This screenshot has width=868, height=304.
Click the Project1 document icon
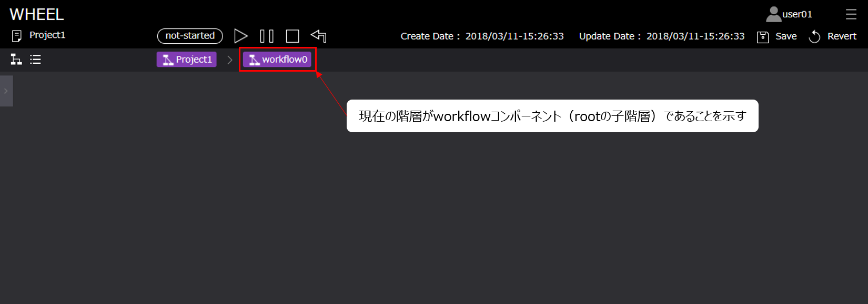coord(17,36)
